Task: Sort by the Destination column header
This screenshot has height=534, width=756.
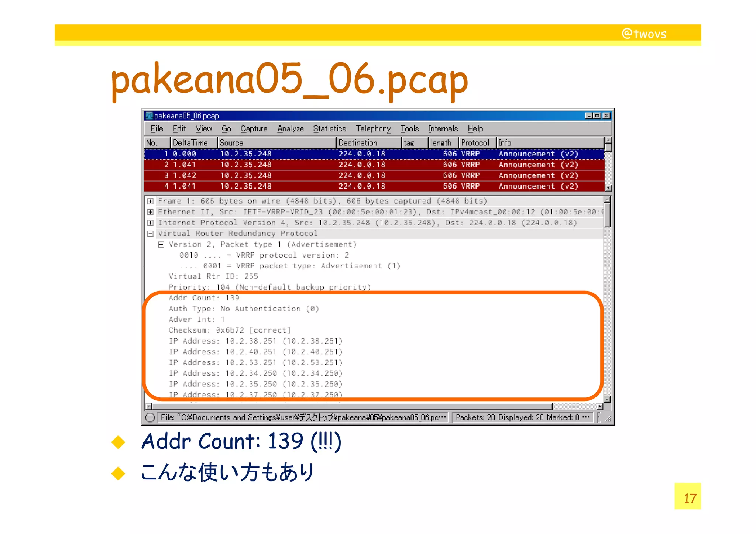Action: 369,143
